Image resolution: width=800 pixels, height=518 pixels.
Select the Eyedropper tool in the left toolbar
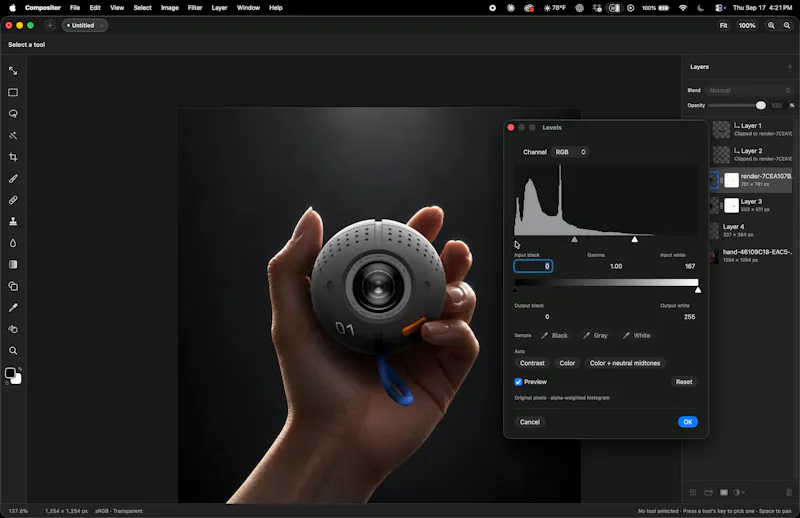pos(13,308)
